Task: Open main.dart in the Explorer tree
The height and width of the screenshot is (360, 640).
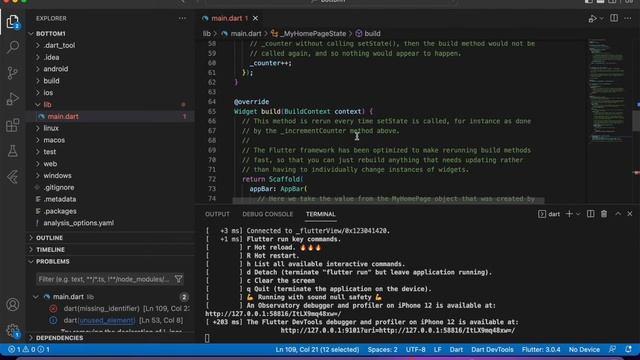Action: pyautogui.click(x=63, y=116)
